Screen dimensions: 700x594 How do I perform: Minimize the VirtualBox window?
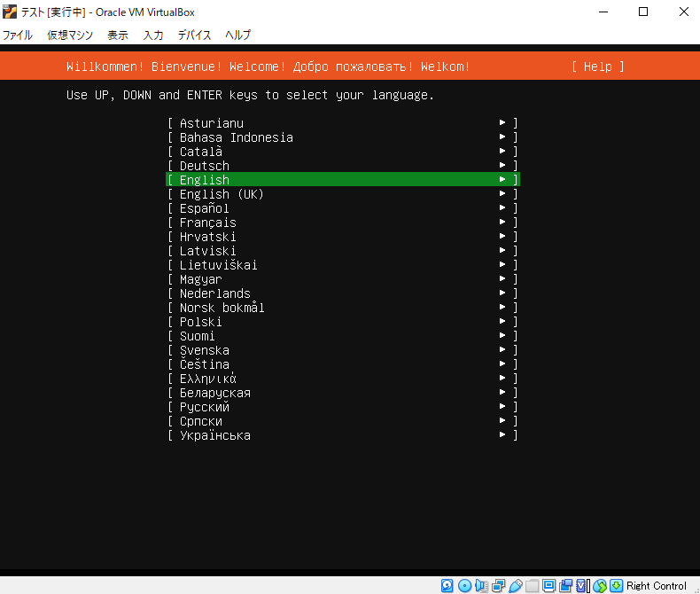click(603, 12)
